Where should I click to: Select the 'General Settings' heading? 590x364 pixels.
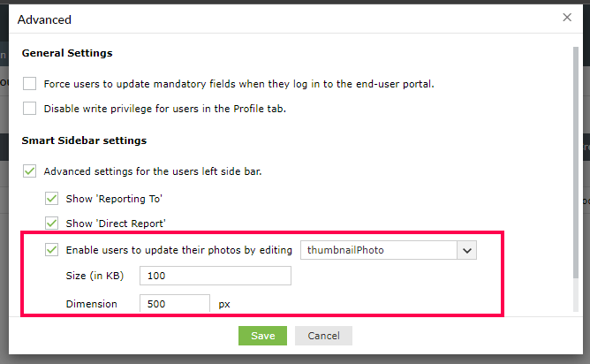coord(67,53)
